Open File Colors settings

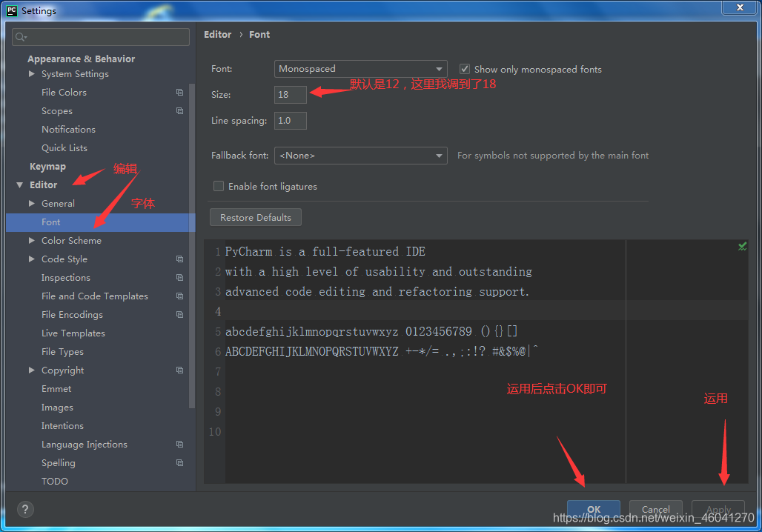(64, 93)
